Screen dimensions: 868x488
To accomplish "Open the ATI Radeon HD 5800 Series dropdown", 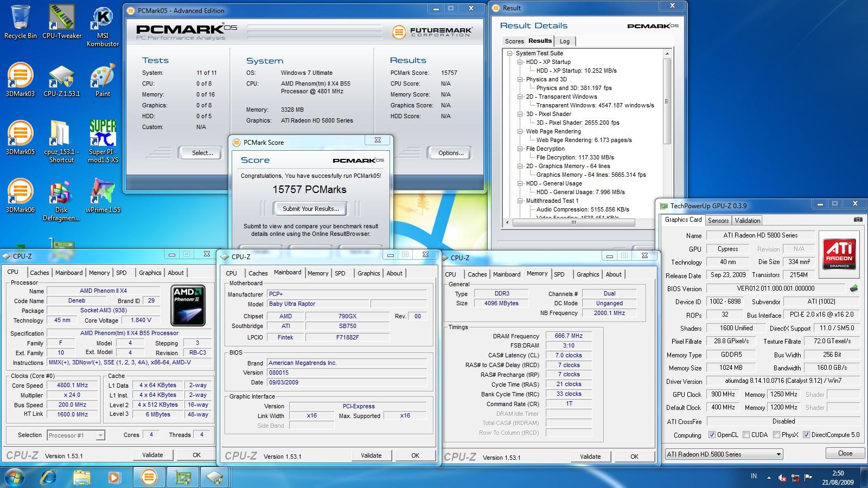I will coord(724,454).
